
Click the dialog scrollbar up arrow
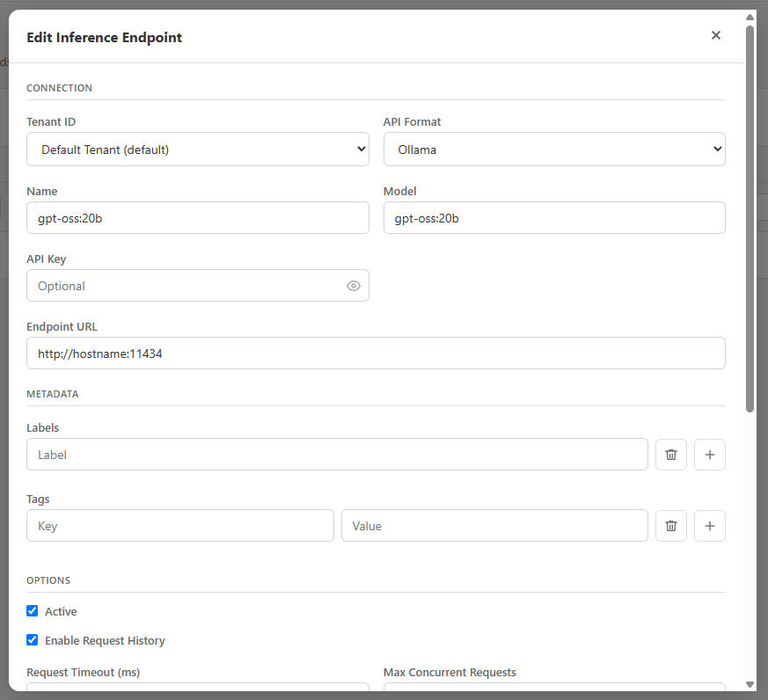(x=750, y=17)
